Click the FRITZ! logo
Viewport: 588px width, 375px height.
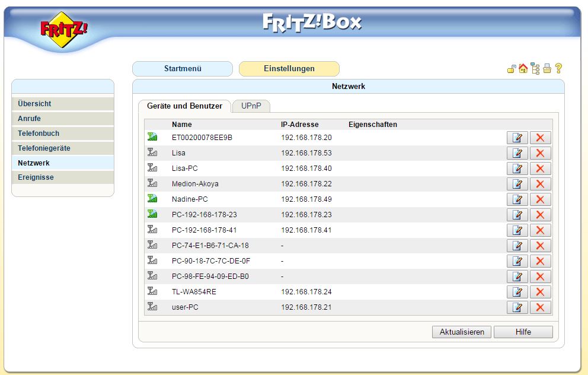pyautogui.click(x=63, y=30)
